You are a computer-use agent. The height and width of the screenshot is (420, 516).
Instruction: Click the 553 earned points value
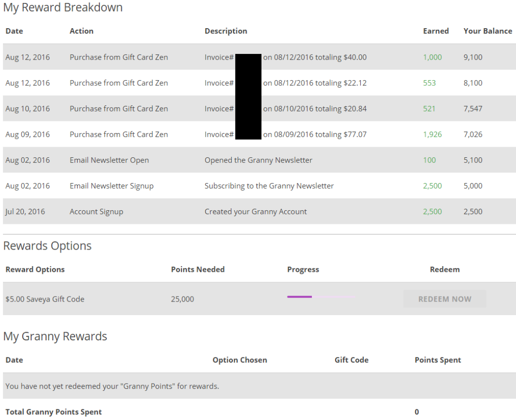pos(429,83)
